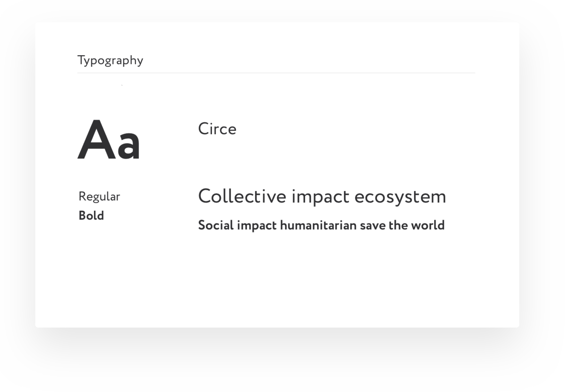Click the Circe font name
This screenshot has height=392, width=565.
pos(217,129)
